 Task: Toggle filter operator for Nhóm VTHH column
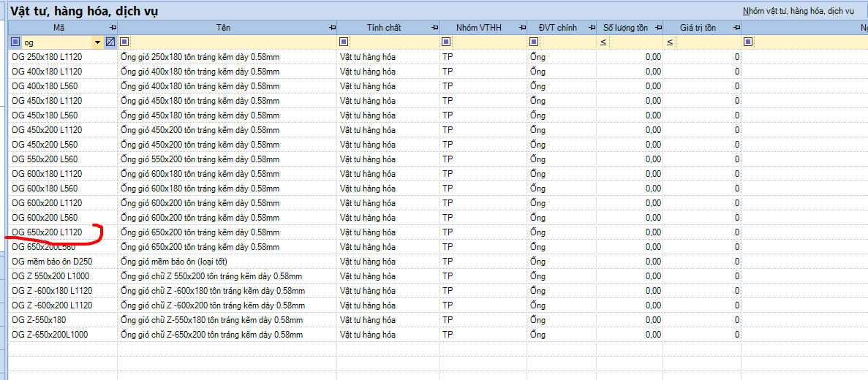click(446, 42)
